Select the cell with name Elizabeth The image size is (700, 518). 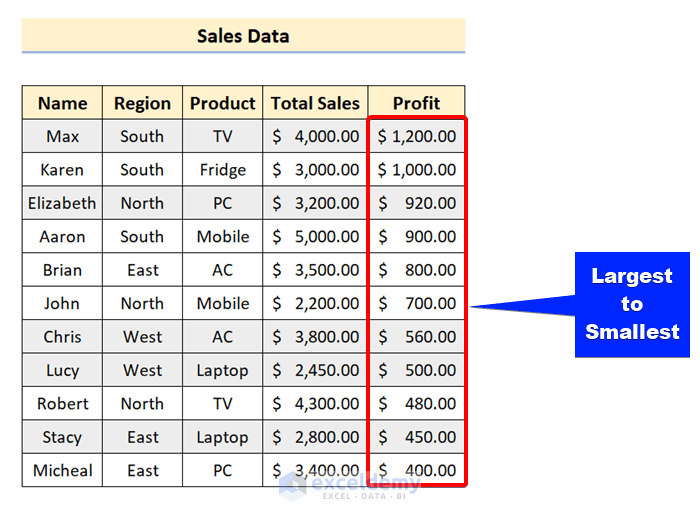coord(62,203)
